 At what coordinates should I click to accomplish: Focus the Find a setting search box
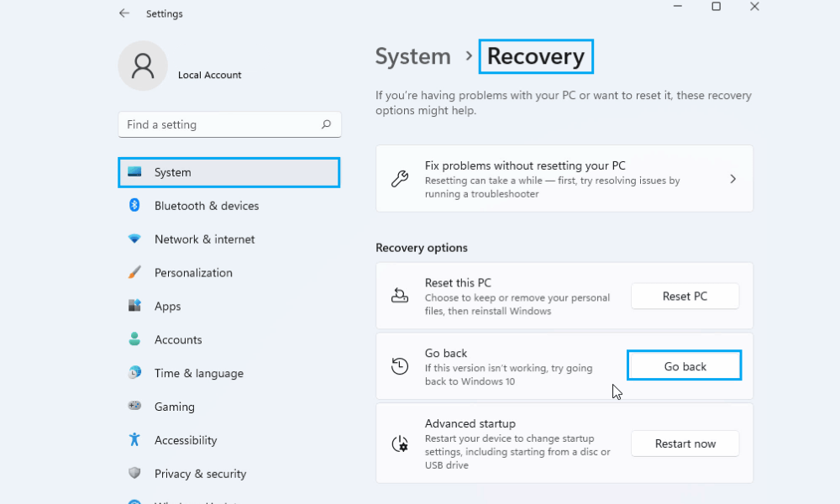click(x=220, y=124)
